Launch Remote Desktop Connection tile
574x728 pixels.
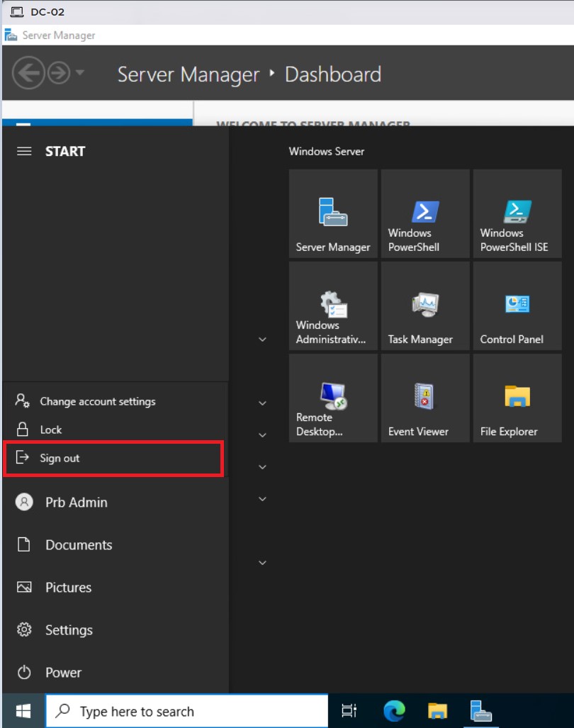(x=333, y=398)
